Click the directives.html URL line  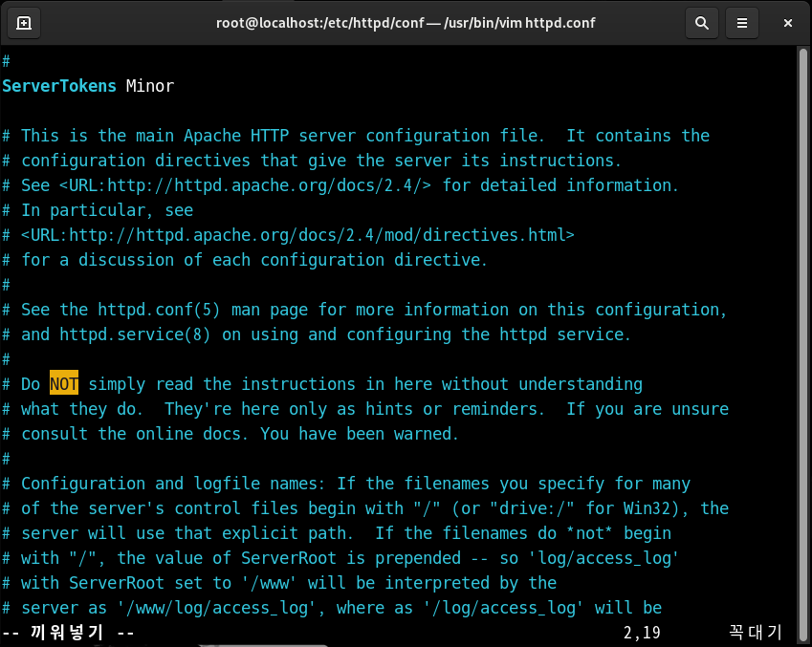click(289, 235)
